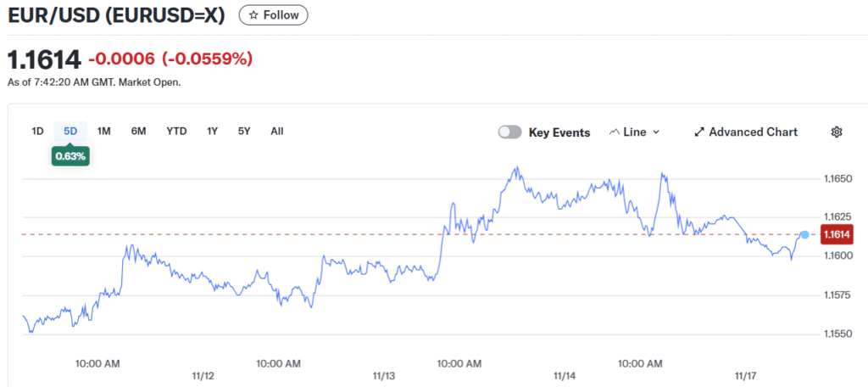The image size is (868, 387).
Task: Open chart settings with the gear icon
Action: (837, 132)
